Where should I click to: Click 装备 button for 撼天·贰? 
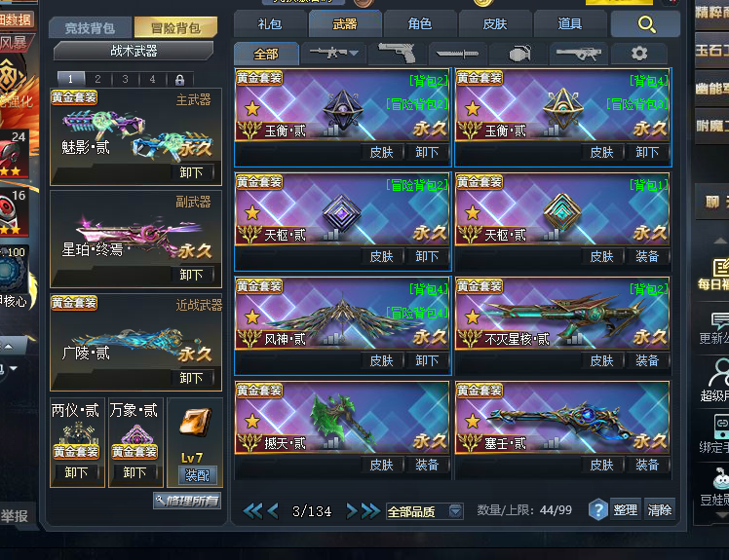point(427,465)
